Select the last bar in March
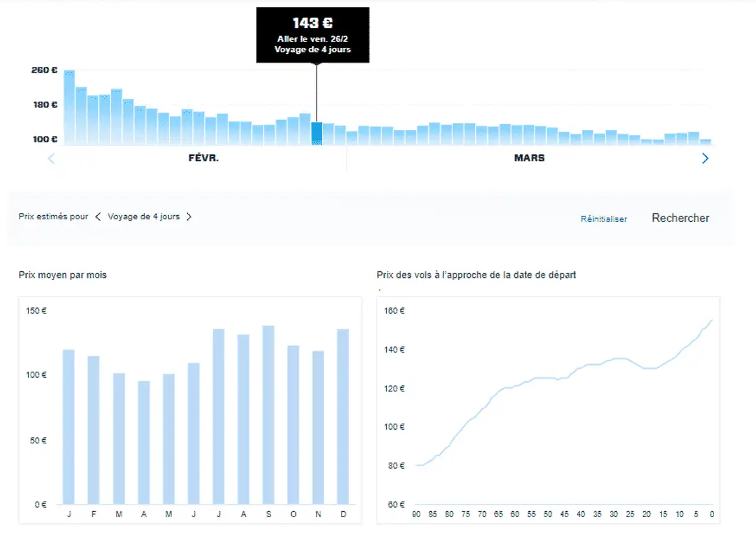The width and height of the screenshot is (756, 542). pos(705,142)
